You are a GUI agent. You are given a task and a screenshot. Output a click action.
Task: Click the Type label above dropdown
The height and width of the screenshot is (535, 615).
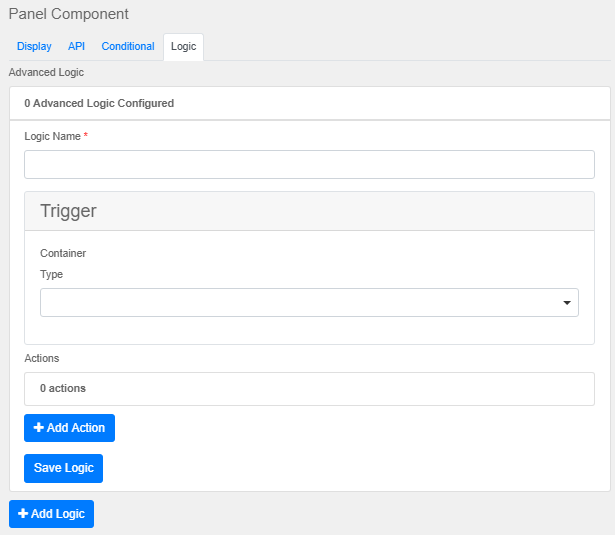(x=51, y=274)
